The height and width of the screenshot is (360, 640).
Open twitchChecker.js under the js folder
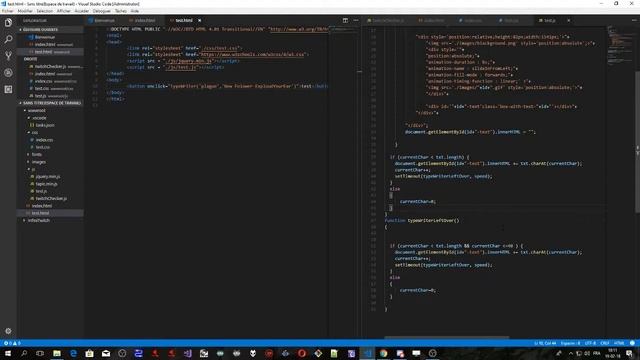tap(51, 198)
